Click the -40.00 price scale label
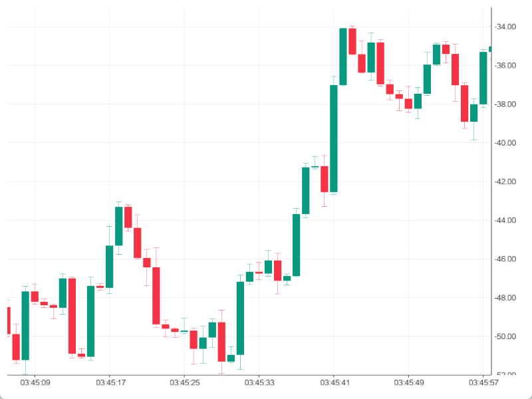 (x=505, y=143)
